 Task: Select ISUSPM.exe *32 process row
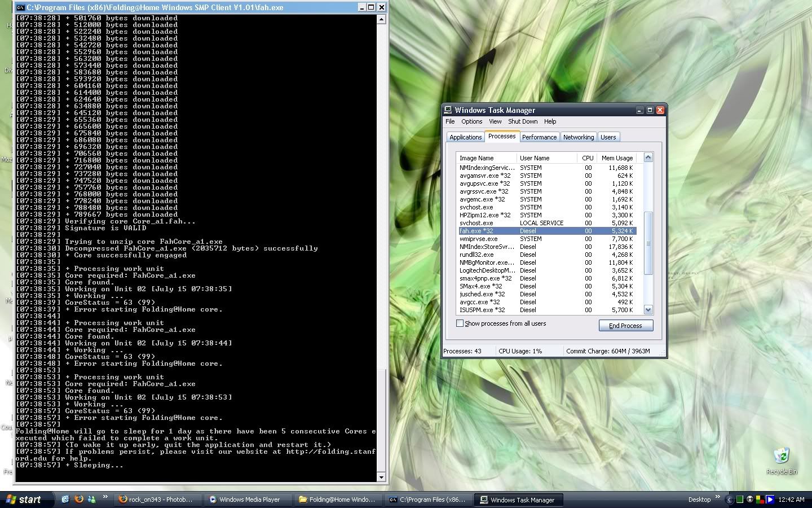click(x=547, y=310)
